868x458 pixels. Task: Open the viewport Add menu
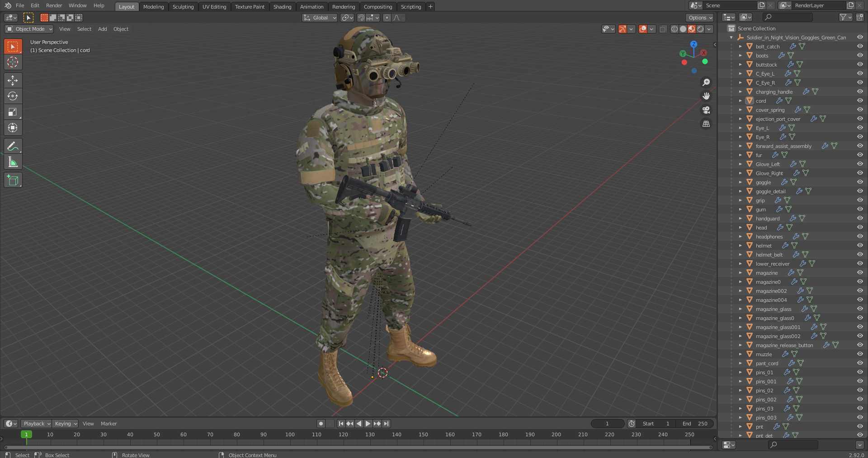pyautogui.click(x=103, y=29)
